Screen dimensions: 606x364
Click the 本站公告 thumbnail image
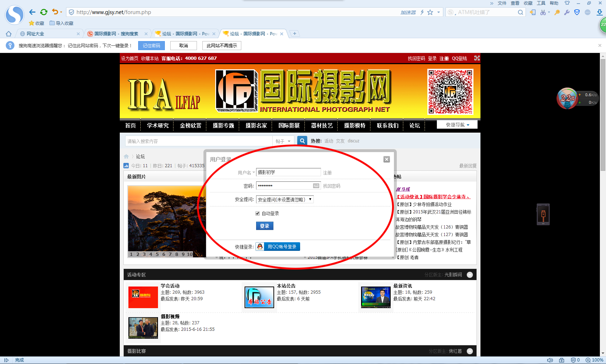click(259, 297)
